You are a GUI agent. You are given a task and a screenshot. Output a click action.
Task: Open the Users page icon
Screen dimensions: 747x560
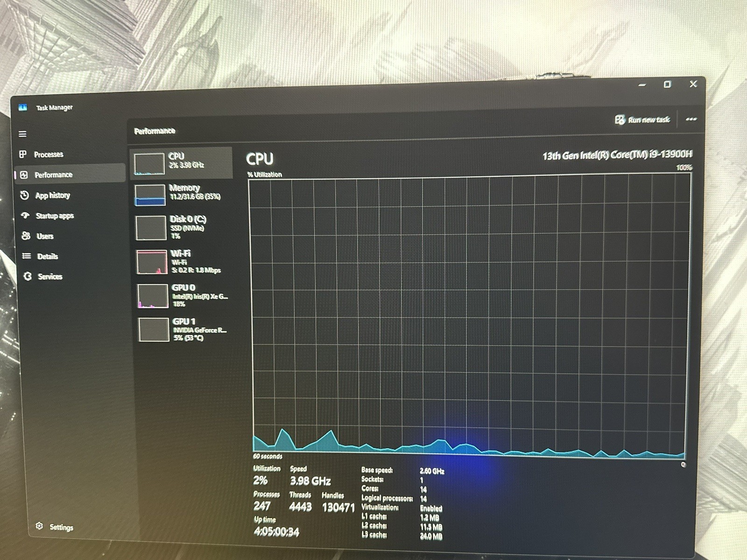(26, 236)
